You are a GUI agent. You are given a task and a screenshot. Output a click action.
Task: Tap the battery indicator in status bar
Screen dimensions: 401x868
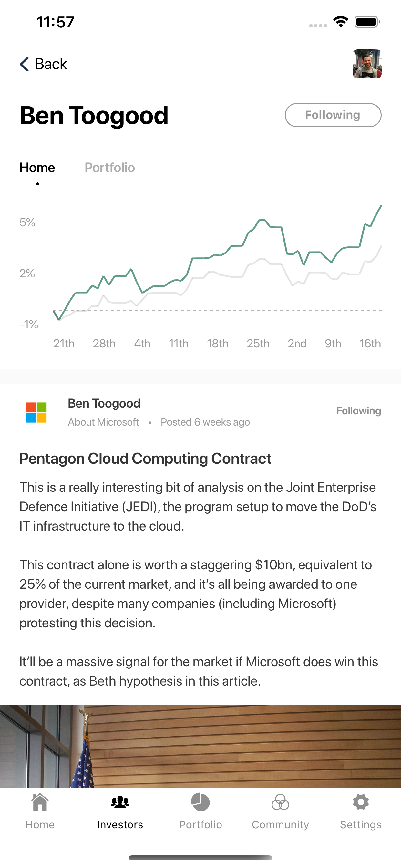click(x=367, y=22)
